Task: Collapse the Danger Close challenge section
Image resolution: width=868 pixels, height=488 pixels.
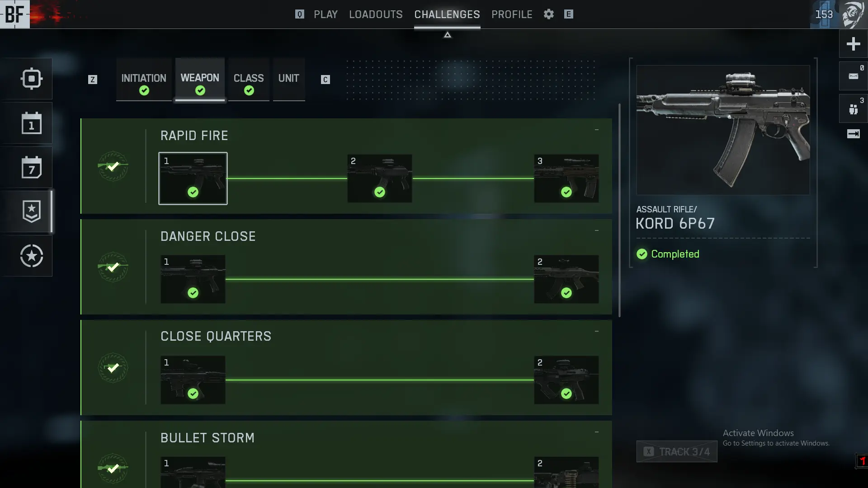Action: click(597, 231)
